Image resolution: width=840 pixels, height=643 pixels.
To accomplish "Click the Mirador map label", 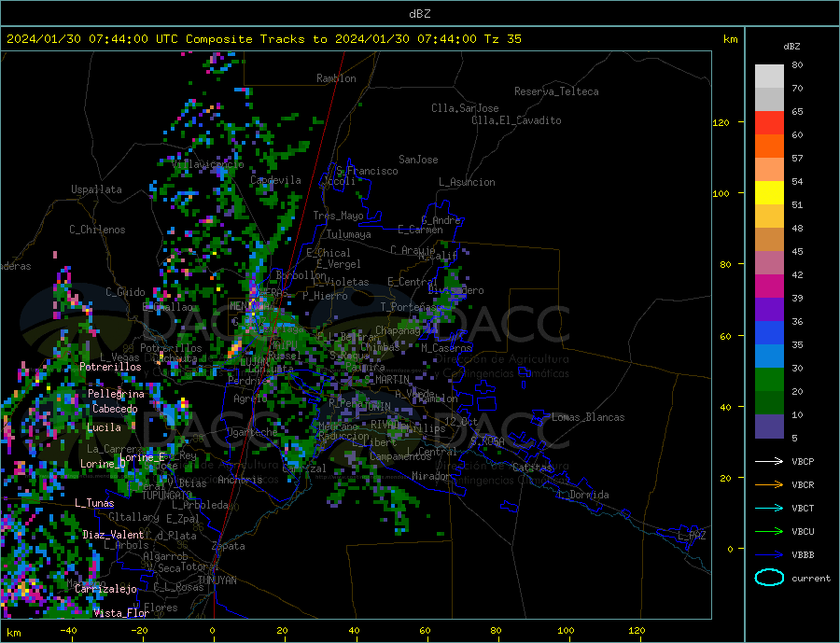I will pyautogui.click(x=431, y=476).
